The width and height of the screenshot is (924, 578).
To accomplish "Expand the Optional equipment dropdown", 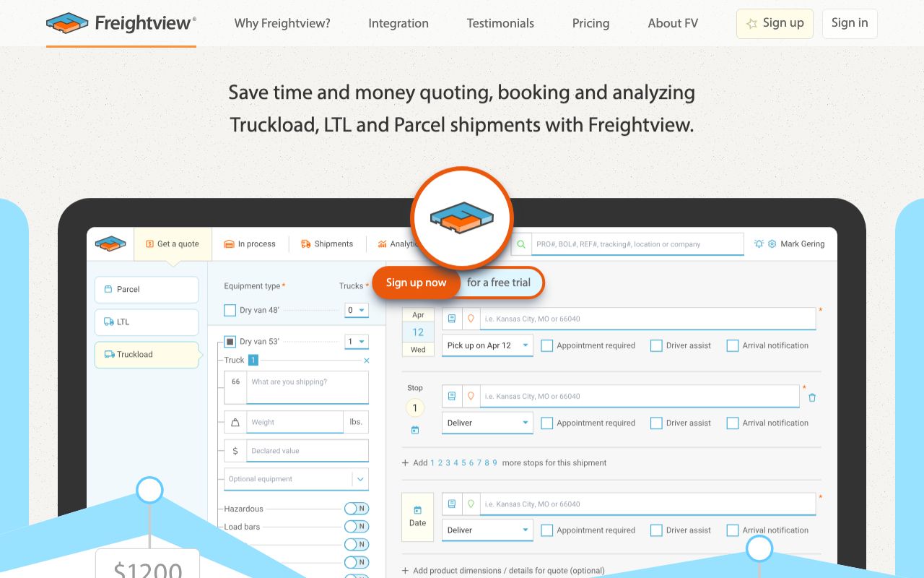I will tap(296, 479).
